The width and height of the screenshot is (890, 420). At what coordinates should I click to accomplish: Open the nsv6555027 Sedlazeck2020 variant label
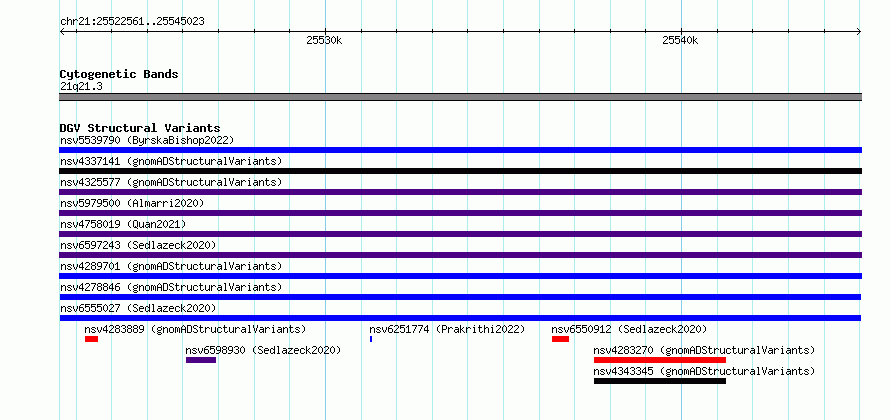pyautogui.click(x=138, y=308)
